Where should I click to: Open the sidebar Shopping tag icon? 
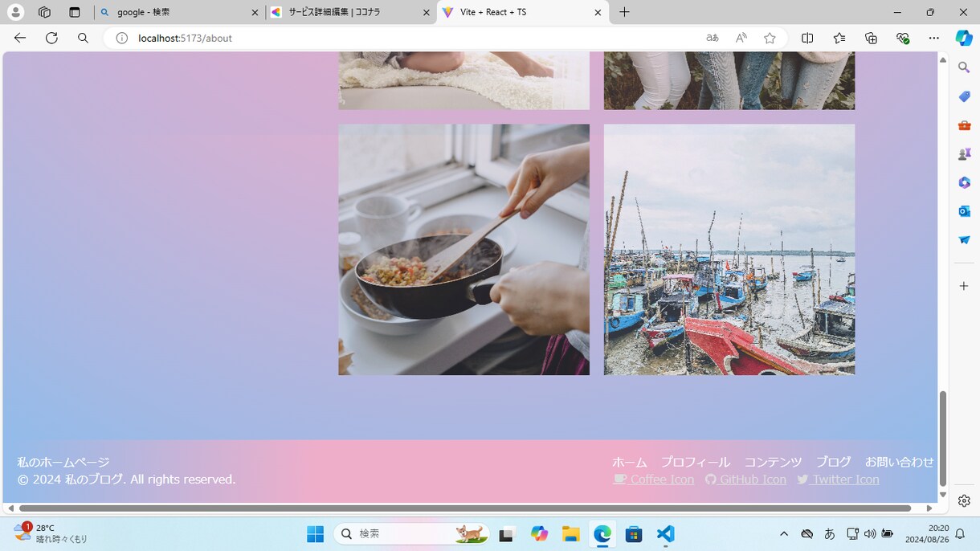[964, 96]
